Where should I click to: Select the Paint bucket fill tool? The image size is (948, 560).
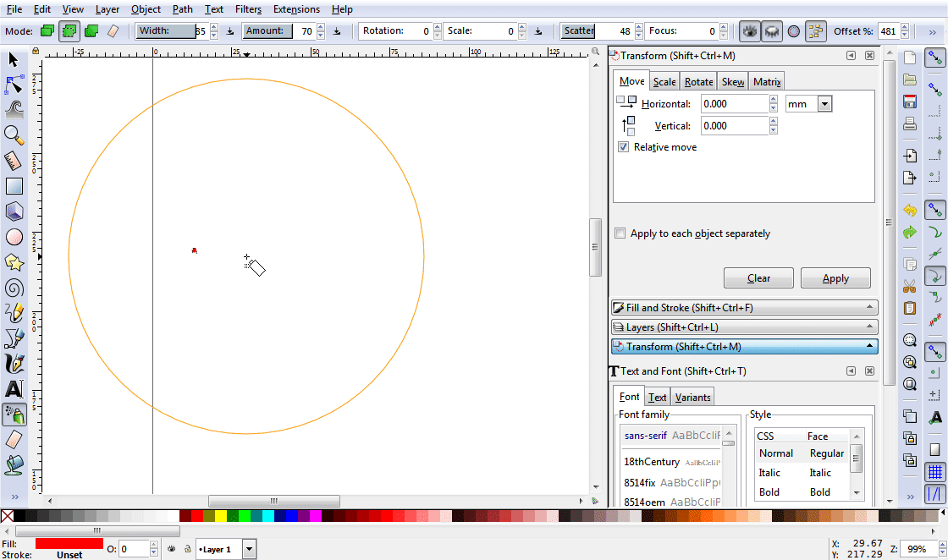pos(13,465)
